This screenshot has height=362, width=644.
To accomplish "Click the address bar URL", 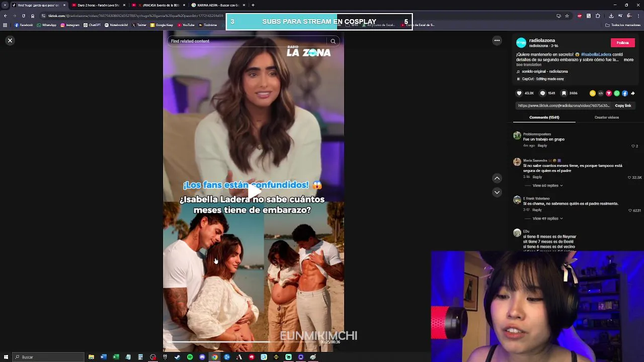I will coord(136,16).
